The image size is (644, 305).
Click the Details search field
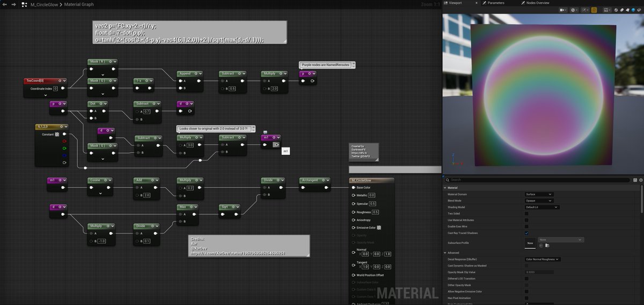point(537,180)
